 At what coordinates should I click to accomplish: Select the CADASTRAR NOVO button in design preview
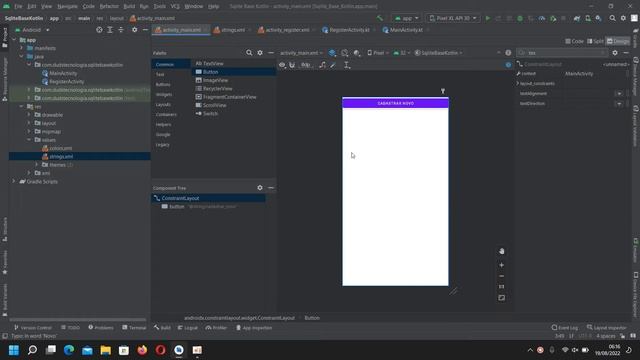(x=395, y=103)
